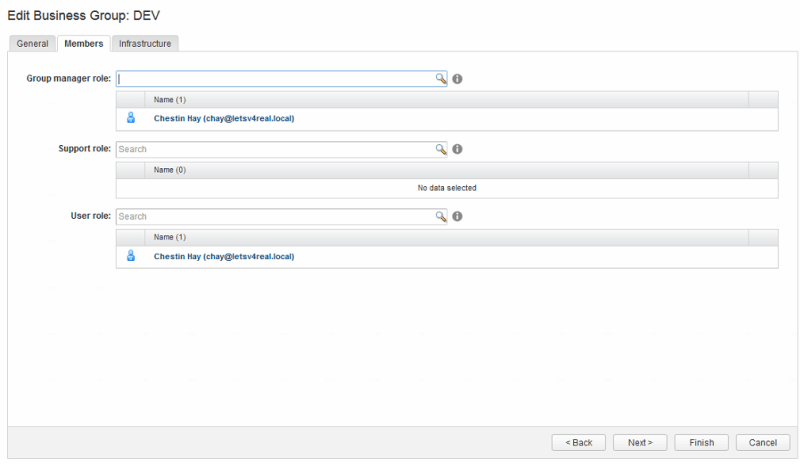Screen dimensions: 800x466
Task: Click the info icon beside Group manager role
Action: [457, 78]
